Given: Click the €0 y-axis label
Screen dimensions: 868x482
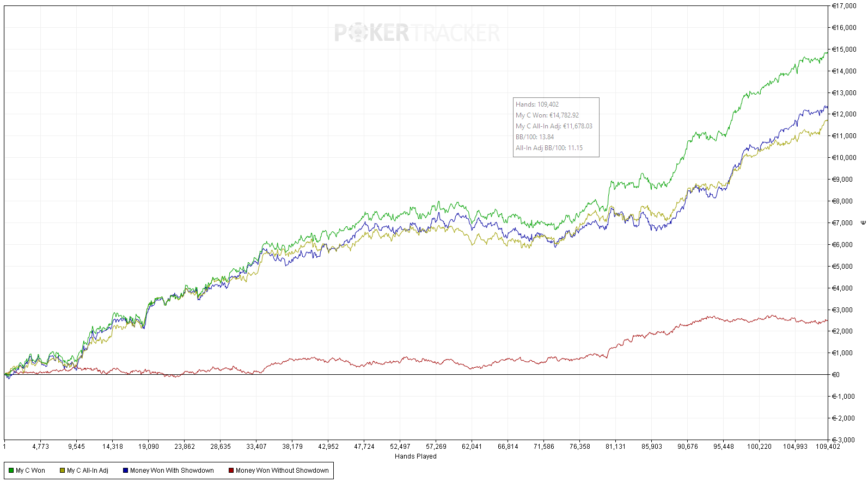Looking at the screenshot, I should (x=836, y=375).
